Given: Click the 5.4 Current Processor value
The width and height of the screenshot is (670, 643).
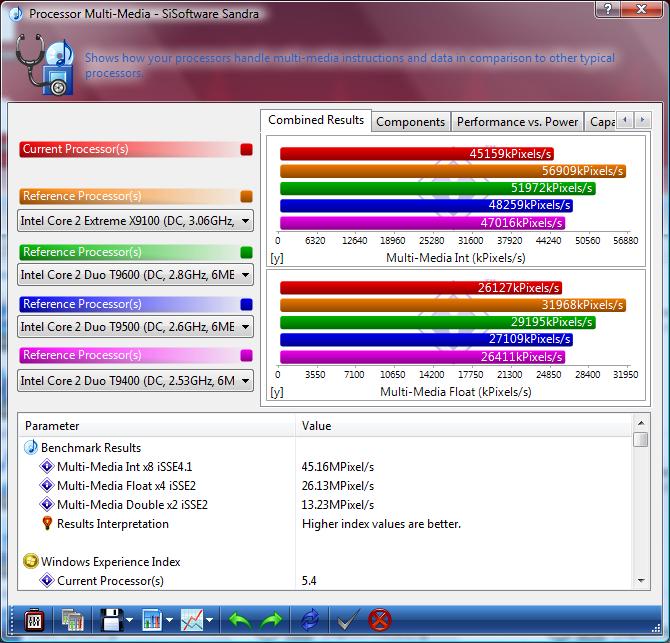Looking at the screenshot, I should click(309, 581).
